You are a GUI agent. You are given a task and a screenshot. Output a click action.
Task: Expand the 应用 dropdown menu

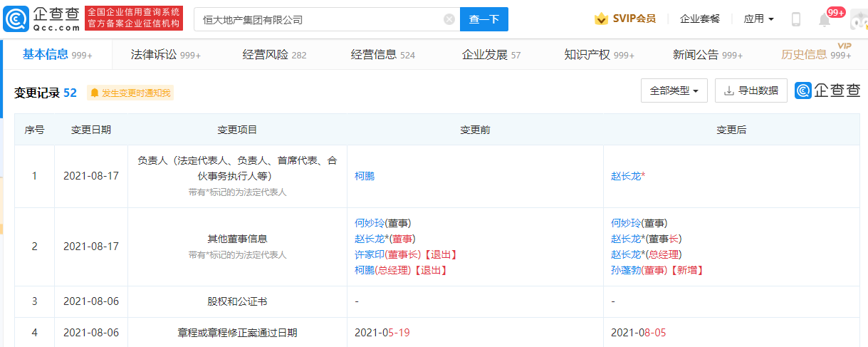758,19
